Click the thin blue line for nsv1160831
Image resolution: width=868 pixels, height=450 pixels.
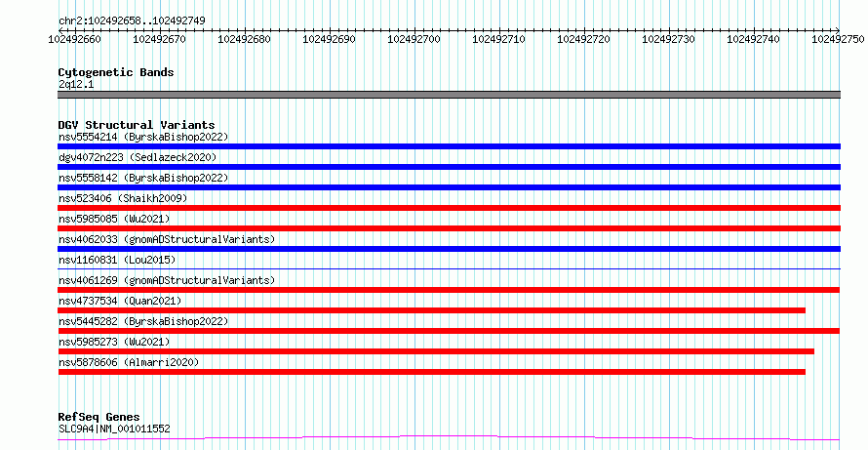point(449,268)
